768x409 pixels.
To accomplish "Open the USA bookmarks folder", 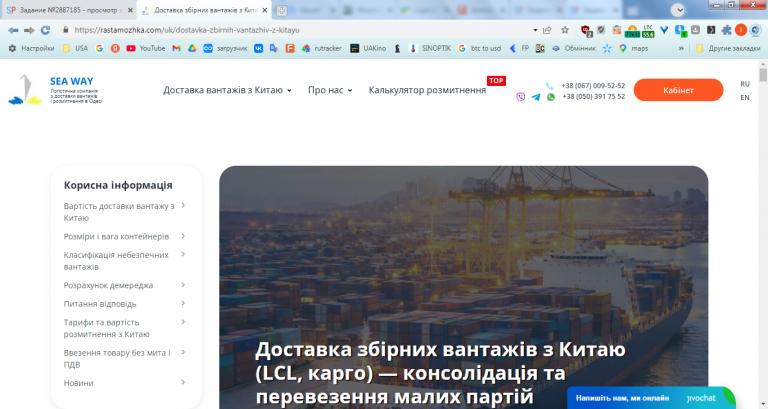I will coord(75,48).
